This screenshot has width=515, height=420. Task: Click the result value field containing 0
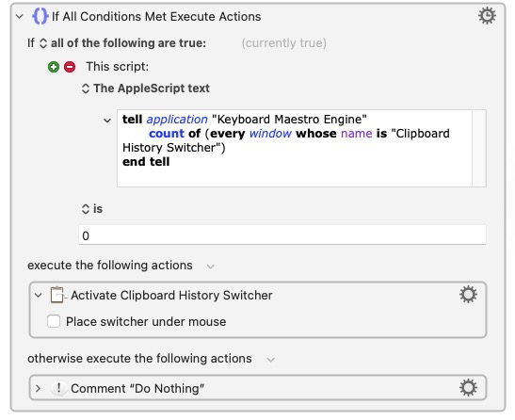(282, 235)
